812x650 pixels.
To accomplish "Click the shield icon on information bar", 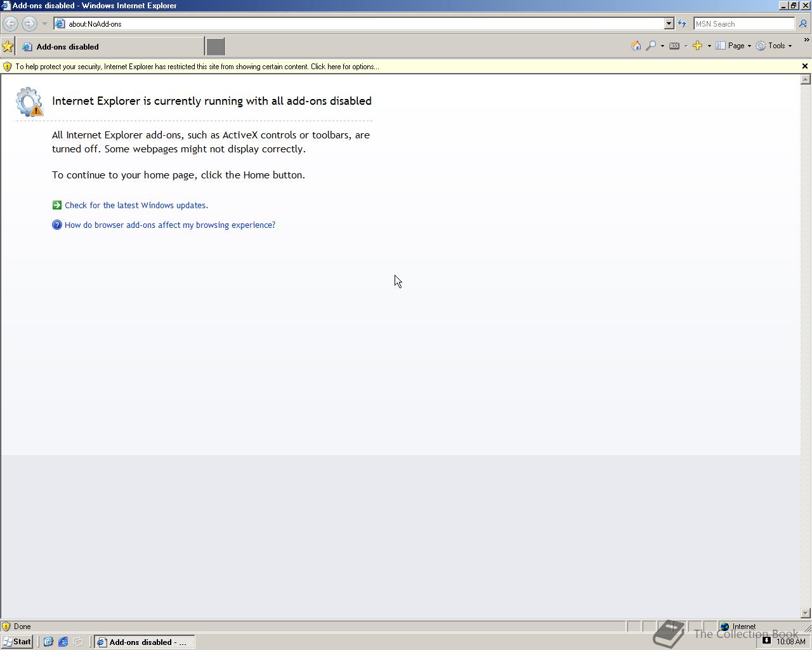I will pyautogui.click(x=7, y=67).
